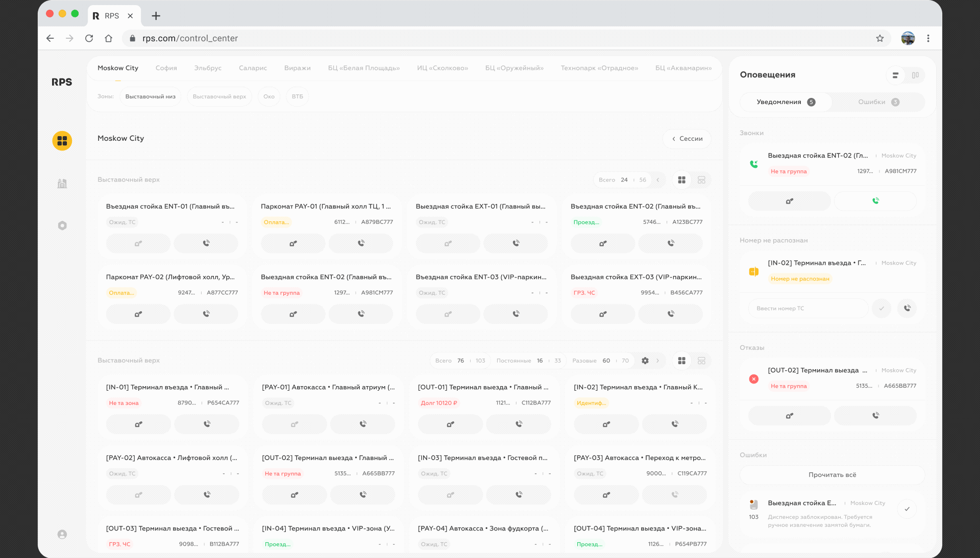Call the Паркомат PAY-02 device

coord(206,314)
